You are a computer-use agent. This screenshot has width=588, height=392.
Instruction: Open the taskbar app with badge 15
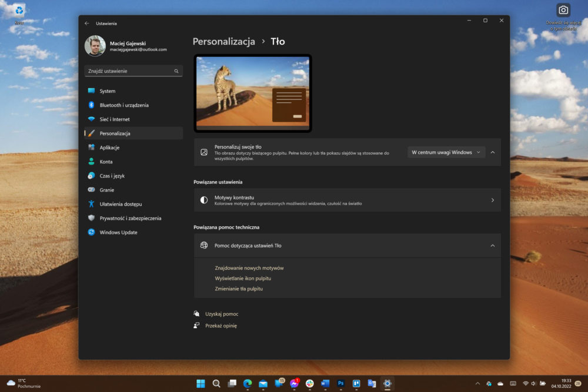pos(279,383)
